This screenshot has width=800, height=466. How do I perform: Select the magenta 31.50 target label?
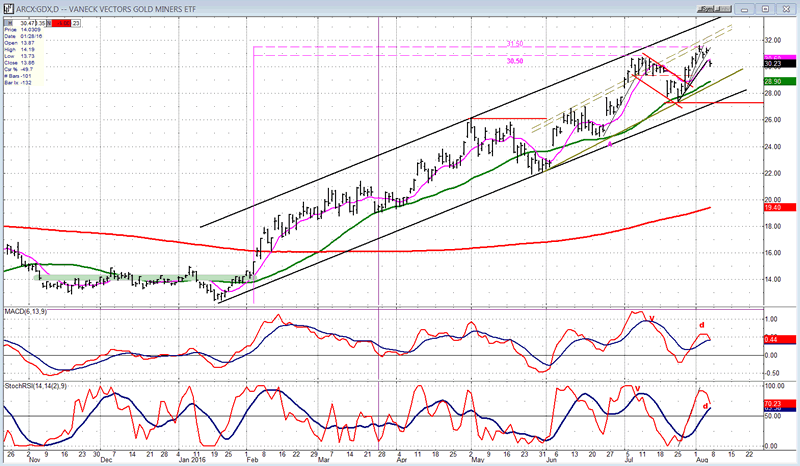[x=515, y=43]
